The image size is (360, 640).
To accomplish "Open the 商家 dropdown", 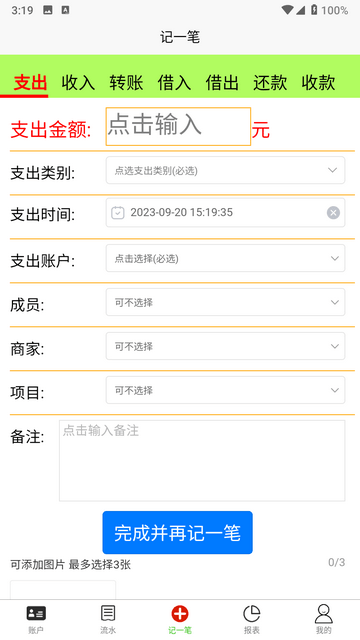I will [x=225, y=346].
